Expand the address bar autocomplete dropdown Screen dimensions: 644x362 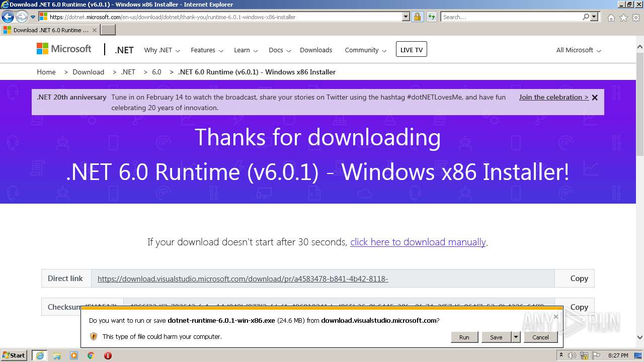pos(406,17)
